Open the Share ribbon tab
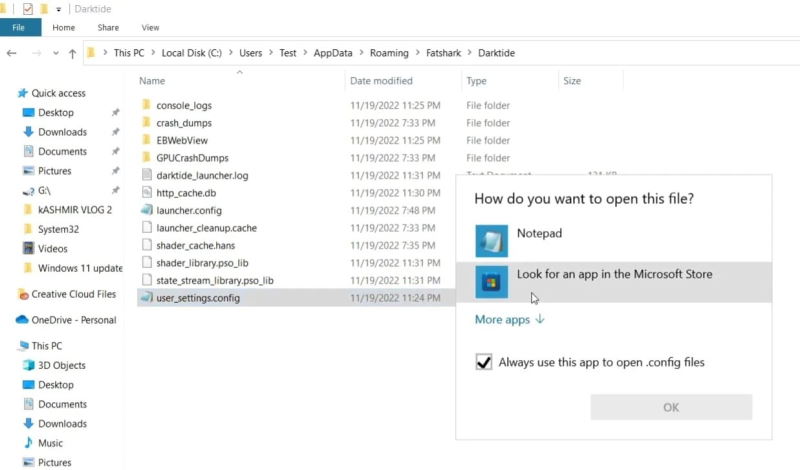 click(x=108, y=28)
